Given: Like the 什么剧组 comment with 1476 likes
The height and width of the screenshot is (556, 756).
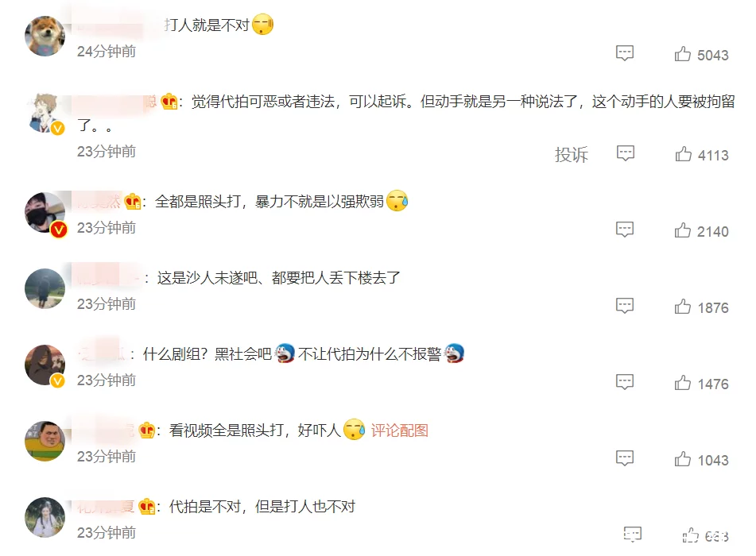Looking at the screenshot, I should (x=701, y=383).
